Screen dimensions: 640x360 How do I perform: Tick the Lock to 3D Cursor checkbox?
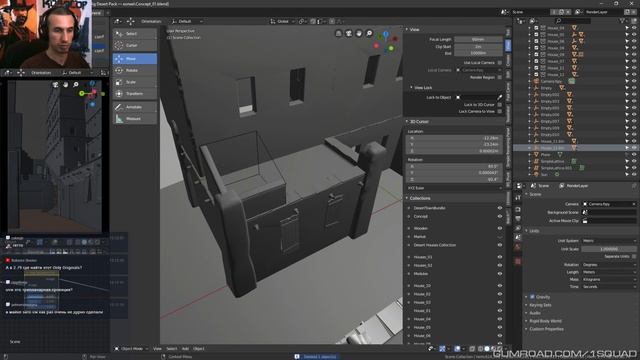pyautogui.click(x=500, y=104)
